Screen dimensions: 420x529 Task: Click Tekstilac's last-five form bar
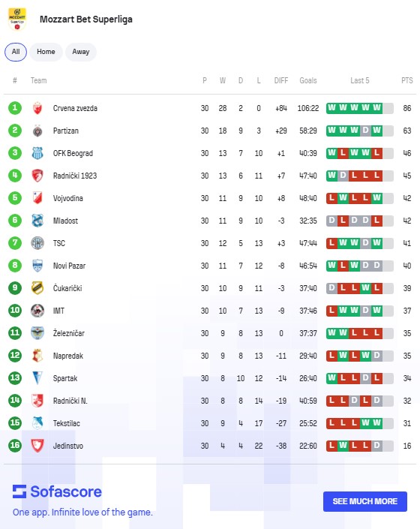[x=360, y=423]
